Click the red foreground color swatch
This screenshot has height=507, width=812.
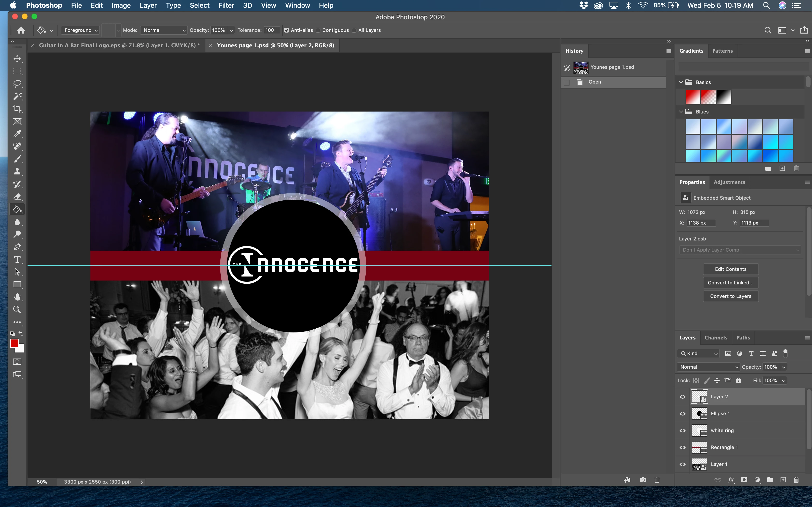14,343
